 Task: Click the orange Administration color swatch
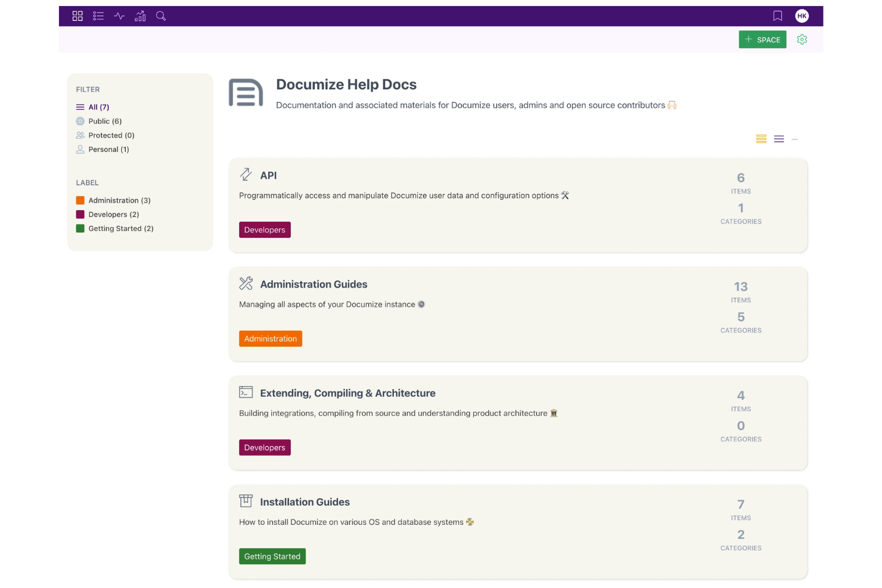[x=80, y=200]
